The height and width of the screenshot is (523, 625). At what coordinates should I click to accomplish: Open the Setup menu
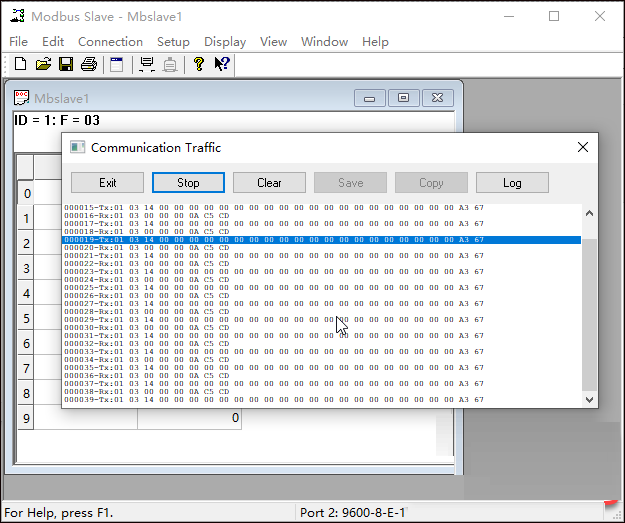pos(173,41)
